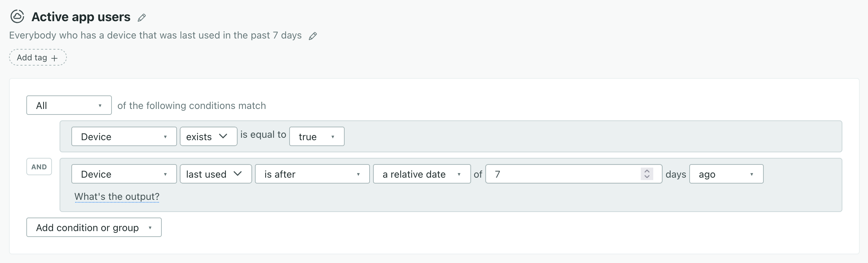Click the AND operator button
This screenshot has width=868, height=263.
click(39, 167)
